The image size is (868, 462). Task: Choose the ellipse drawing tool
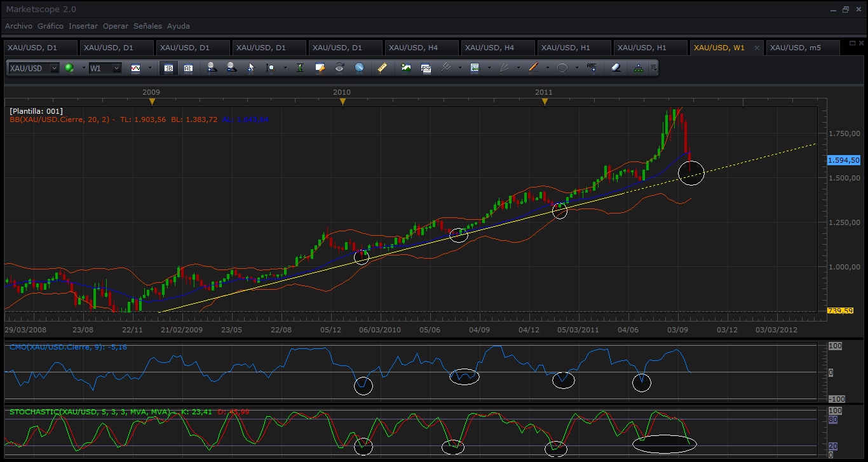[562, 67]
